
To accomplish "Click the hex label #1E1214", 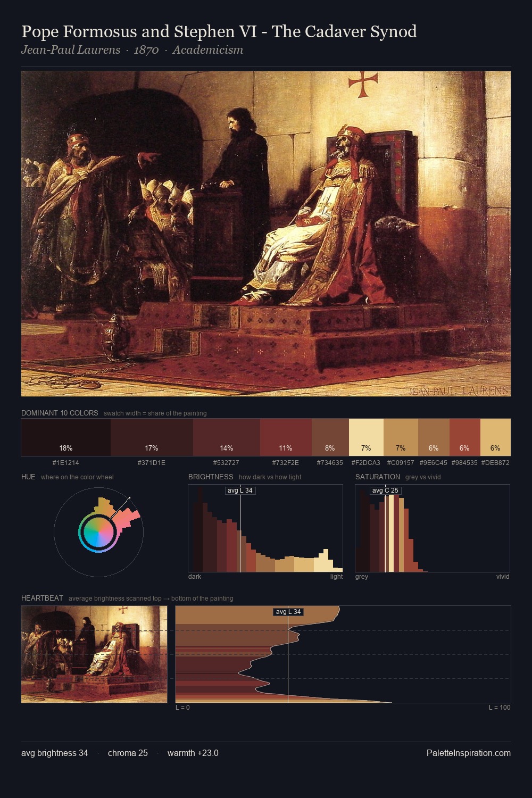I will (x=66, y=463).
